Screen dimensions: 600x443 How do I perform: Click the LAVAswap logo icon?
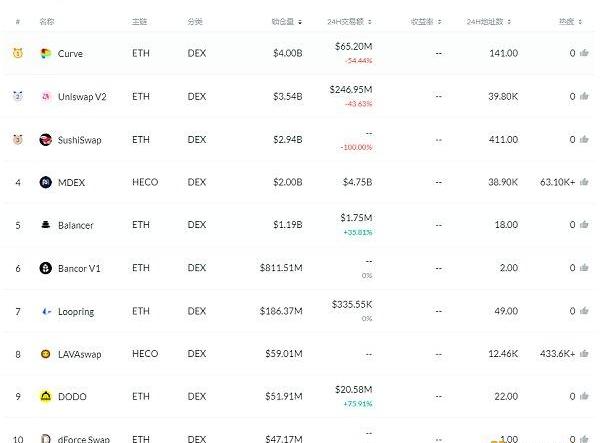(x=46, y=354)
